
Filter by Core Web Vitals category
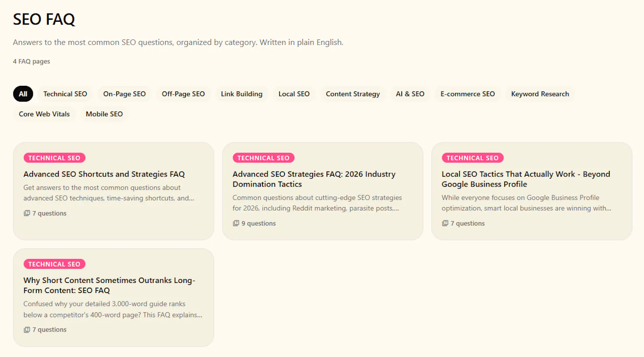(x=44, y=114)
